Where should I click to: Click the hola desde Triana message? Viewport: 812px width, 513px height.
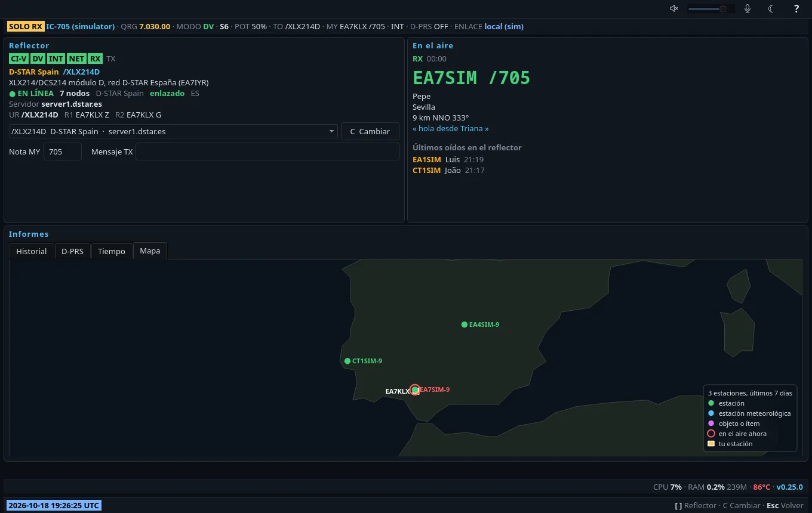point(450,128)
